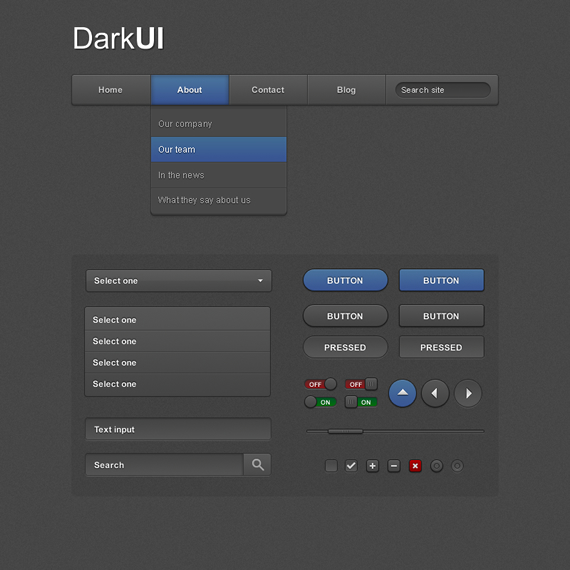Toggle the round OFF switch
Image resolution: width=570 pixels, height=570 pixels.
pyautogui.click(x=320, y=384)
